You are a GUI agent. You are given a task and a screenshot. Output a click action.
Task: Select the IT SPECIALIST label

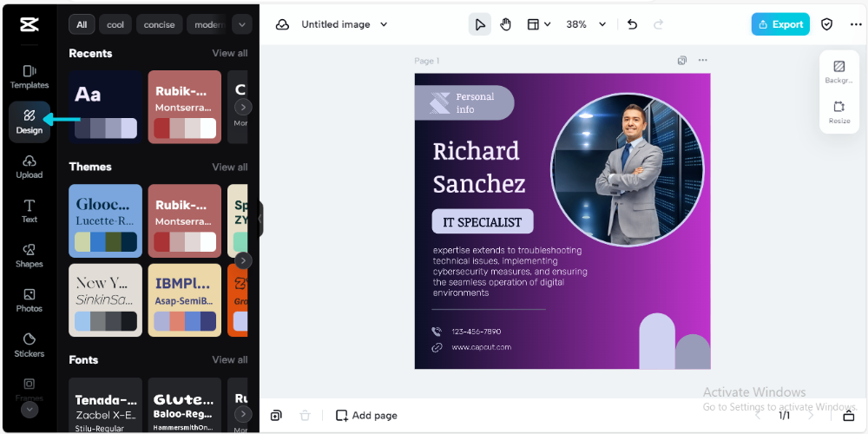point(482,221)
